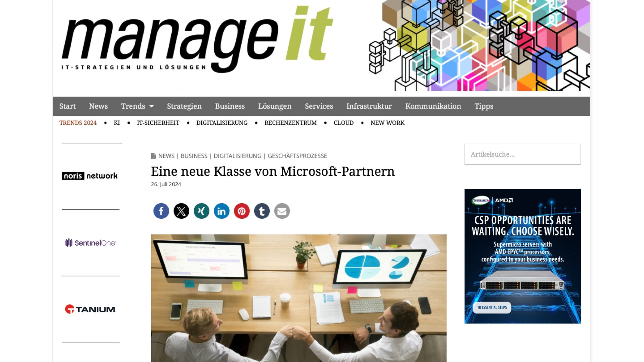Viewport: 644px width, 362px height.
Task: Click the News menu item
Action: point(98,106)
